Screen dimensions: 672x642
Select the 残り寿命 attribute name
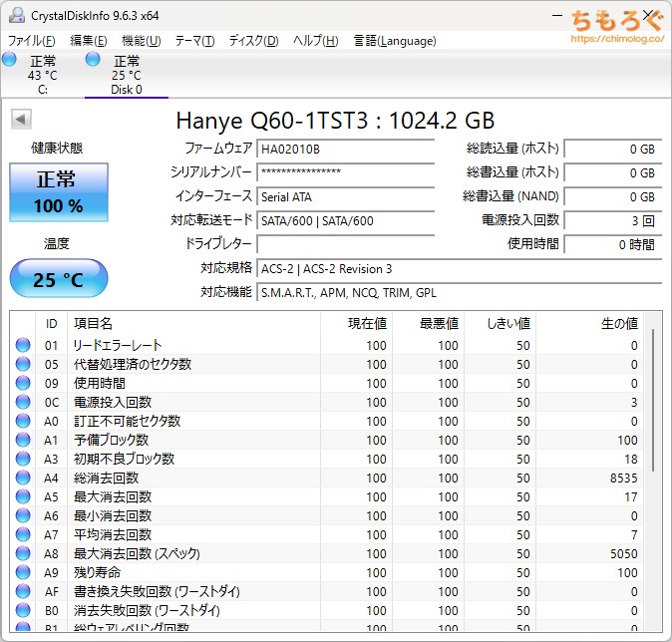tap(97, 572)
